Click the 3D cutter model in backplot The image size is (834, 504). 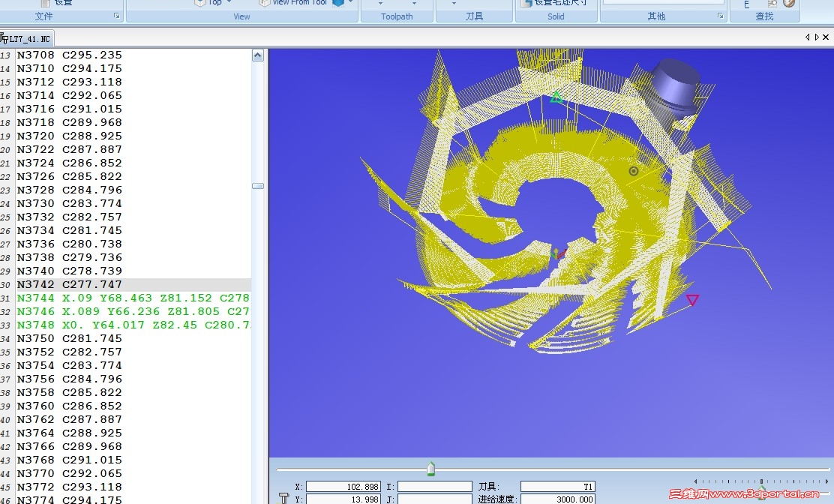[676, 86]
